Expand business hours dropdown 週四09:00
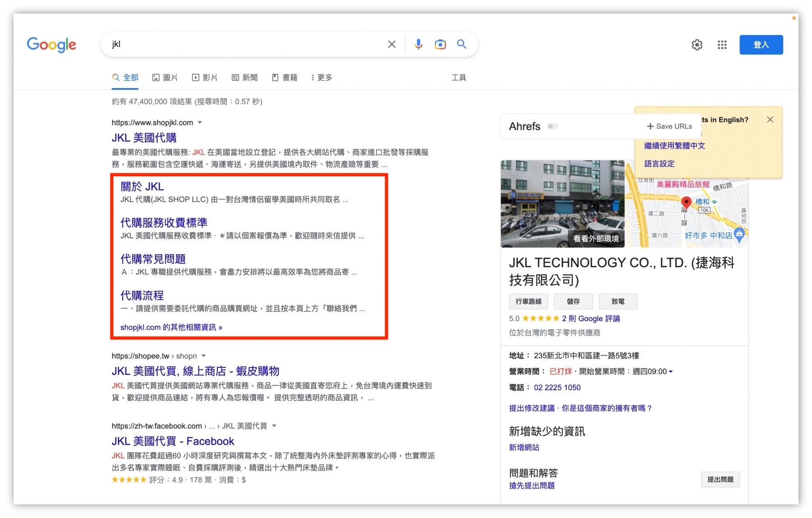The image size is (812, 518). [671, 372]
